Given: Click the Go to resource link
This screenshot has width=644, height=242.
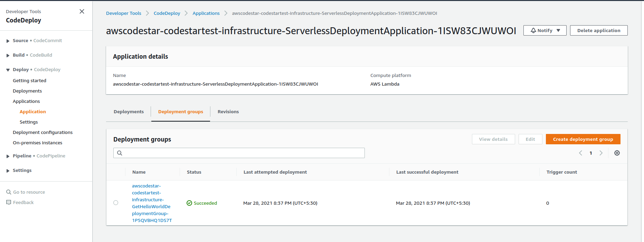Looking at the screenshot, I should pyautogui.click(x=29, y=192).
